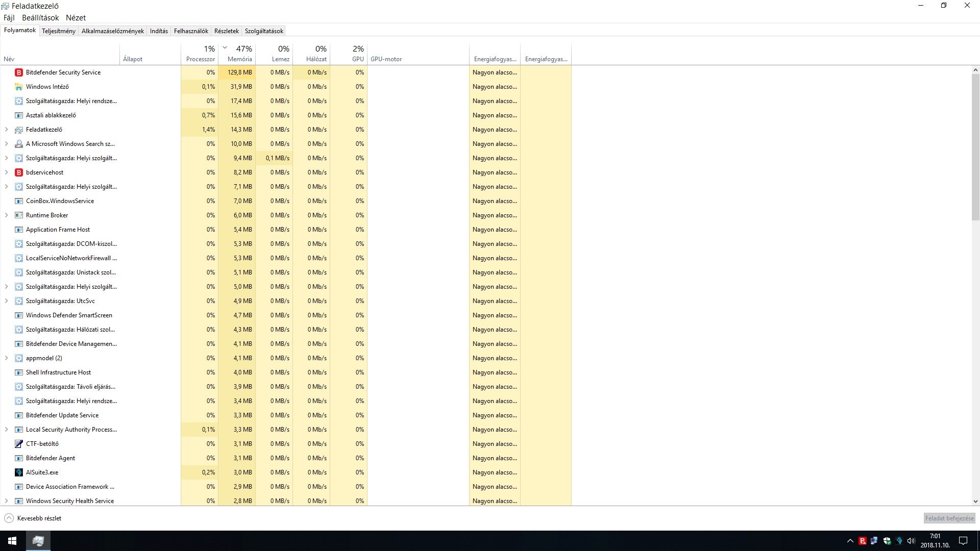
Task: Click the Asztali ablakkezelő process icon
Action: pos(19,115)
